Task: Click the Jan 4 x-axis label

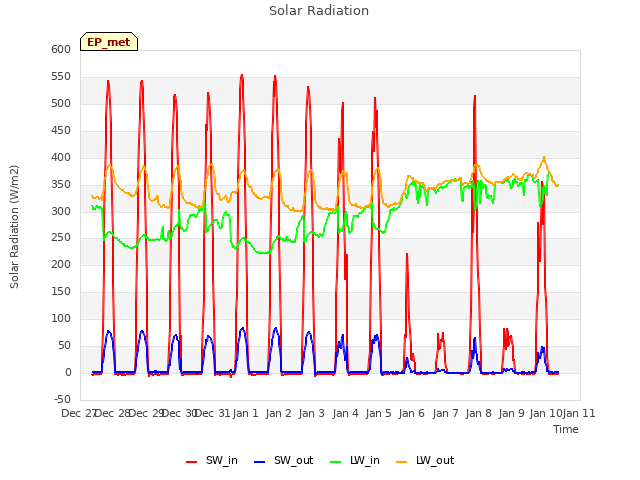Action: [x=345, y=413]
